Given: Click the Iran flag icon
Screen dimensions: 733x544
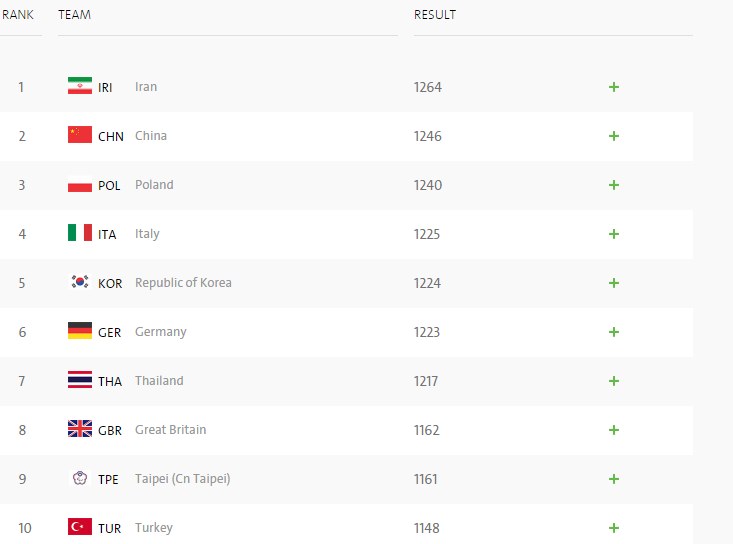Looking at the screenshot, I should 80,86.
